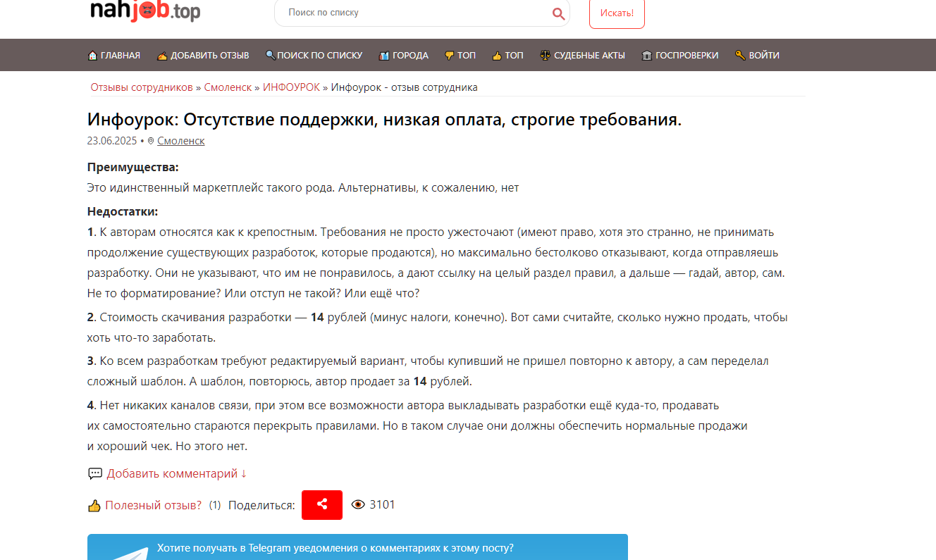The image size is (936, 560).
Task: Click the magnifier icon in search box
Action: point(558,13)
